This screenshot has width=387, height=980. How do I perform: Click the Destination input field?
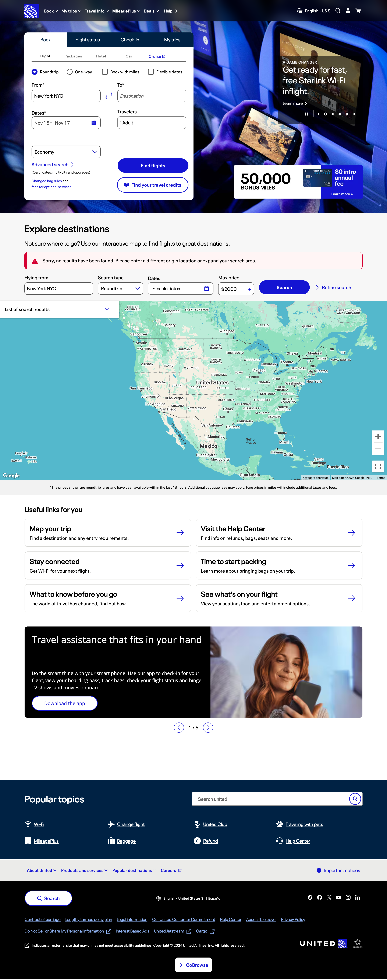(152, 96)
